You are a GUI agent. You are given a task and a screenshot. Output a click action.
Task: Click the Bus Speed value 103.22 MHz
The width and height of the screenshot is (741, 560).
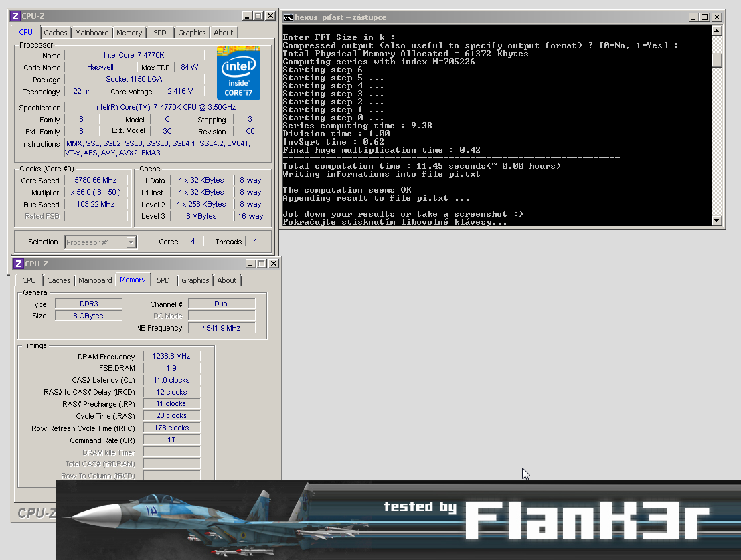point(96,205)
